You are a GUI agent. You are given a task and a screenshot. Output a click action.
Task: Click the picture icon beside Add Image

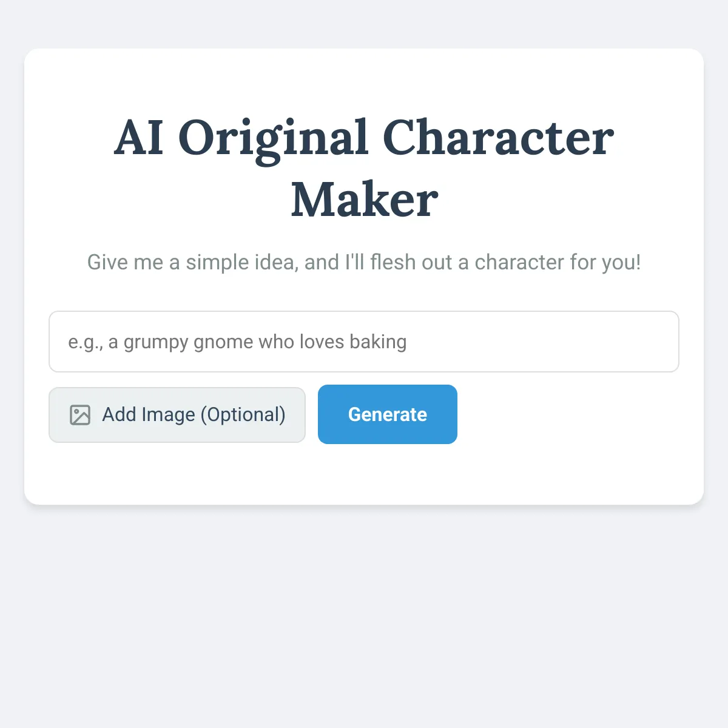(80, 415)
